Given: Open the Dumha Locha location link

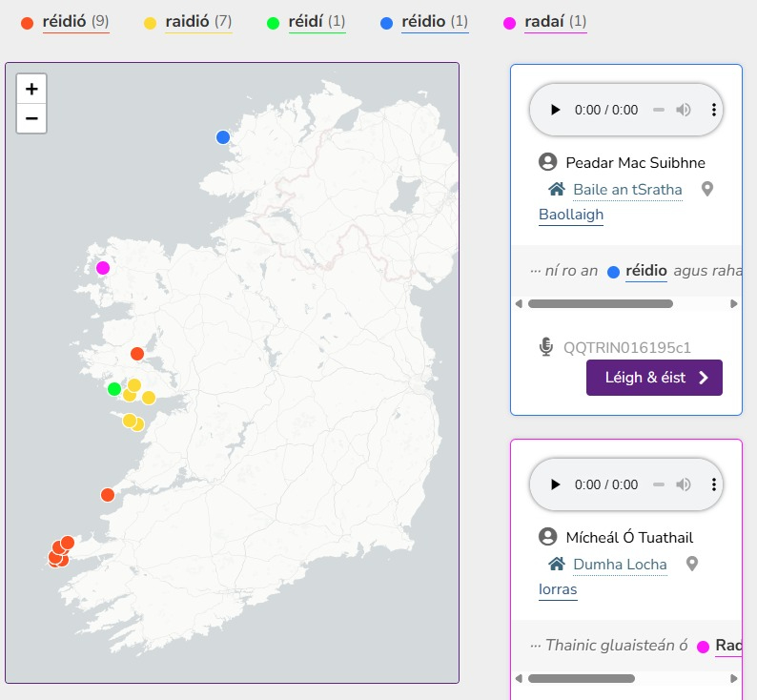Looking at the screenshot, I should tap(620, 565).
